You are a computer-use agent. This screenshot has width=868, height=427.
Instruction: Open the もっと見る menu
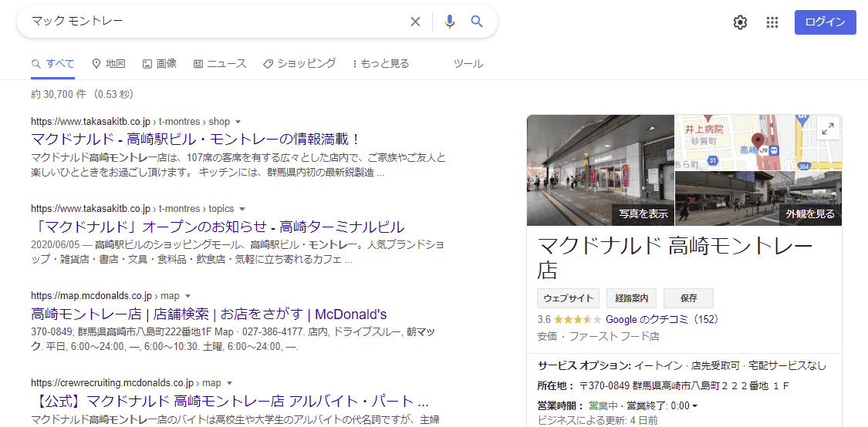tap(380, 64)
